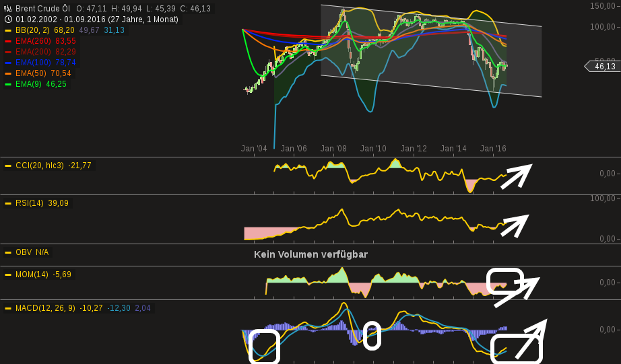Image resolution: width=621 pixels, height=364 pixels.
Task: Click the orange EMA(50) color marker
Action: pos(8,73)
